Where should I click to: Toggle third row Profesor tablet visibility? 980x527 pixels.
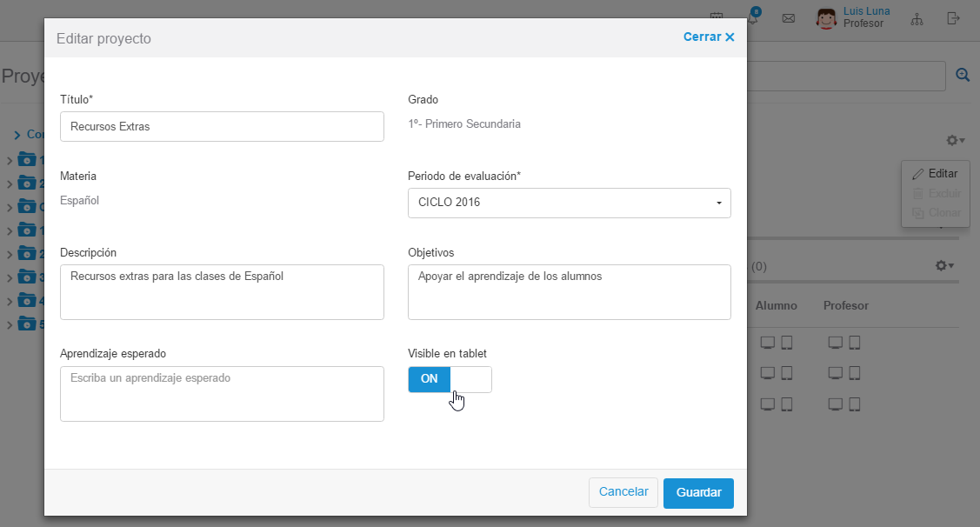pos(854,404)
